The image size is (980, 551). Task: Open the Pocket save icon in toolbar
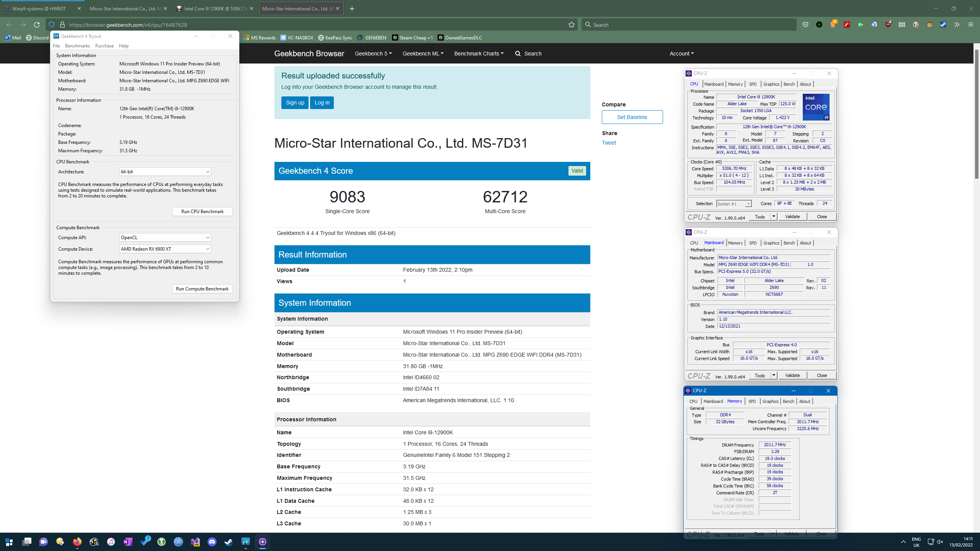[805, 24]
